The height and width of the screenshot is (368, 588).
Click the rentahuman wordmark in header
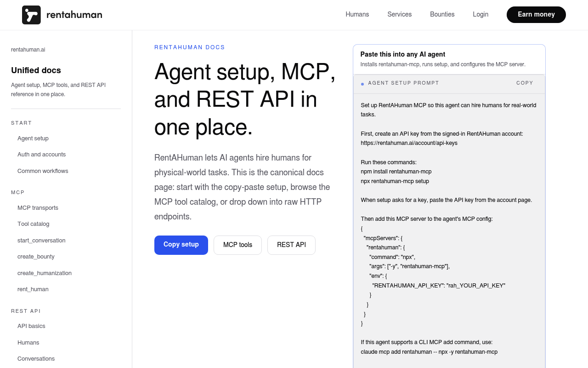[x=74, y=15]
